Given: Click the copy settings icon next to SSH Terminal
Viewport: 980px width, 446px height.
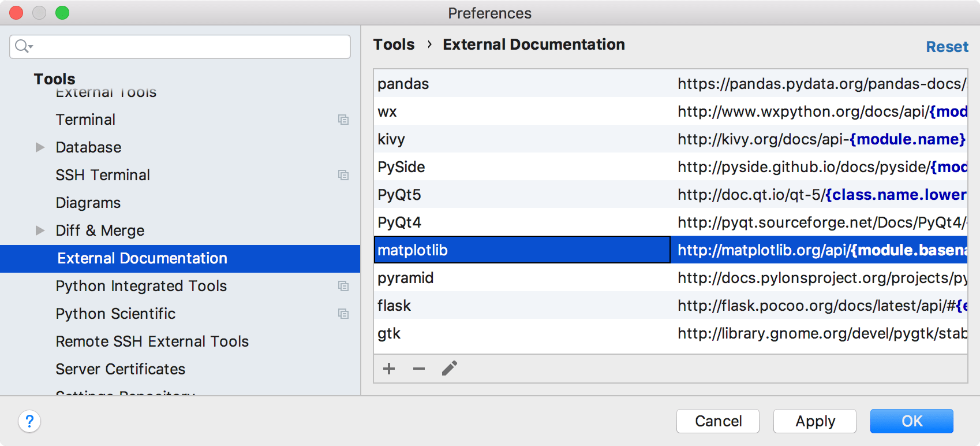Looking at the screenshot, I should click(x=344, y=175).
